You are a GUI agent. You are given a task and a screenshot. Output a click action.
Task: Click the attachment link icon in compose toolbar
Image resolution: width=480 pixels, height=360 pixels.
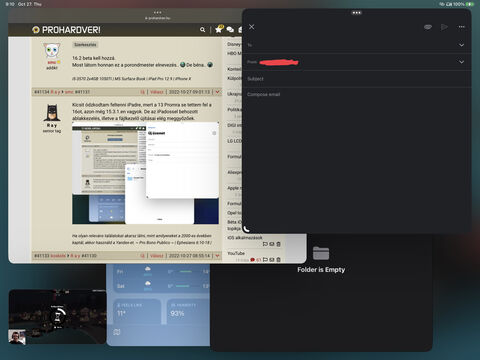[x=428, y=27]
